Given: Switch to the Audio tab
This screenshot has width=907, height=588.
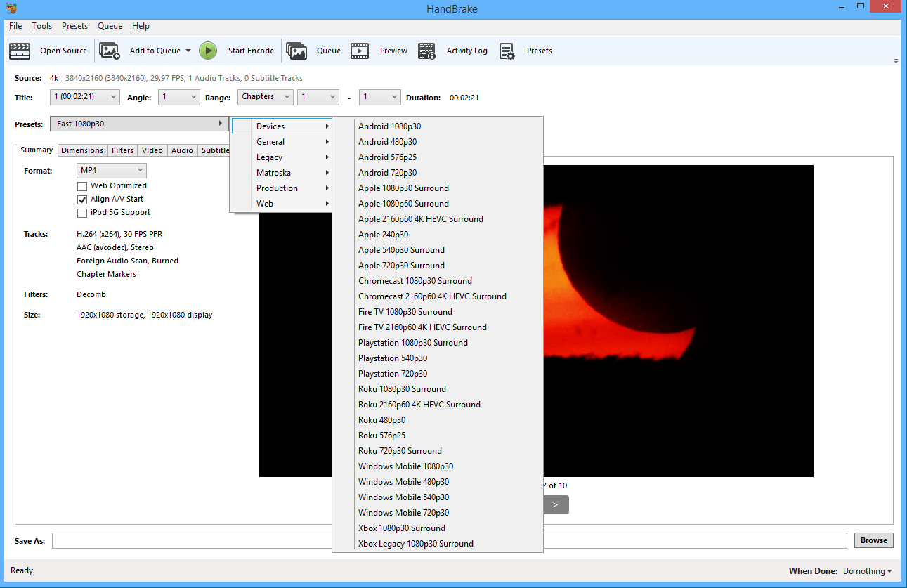Looking at the screenshot, I should tap(182, 150).
